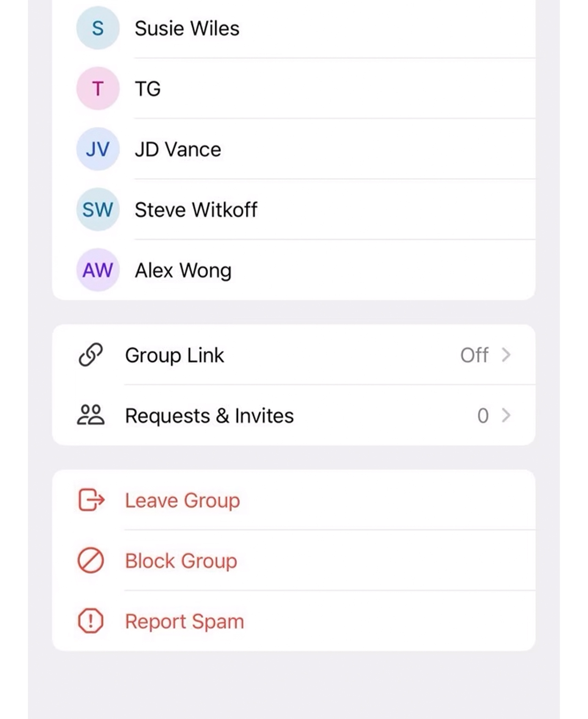Viewport: 588px width, 719px height.
Task: Tap the Report Spam exclamation icon
Action: coord(91,621)
